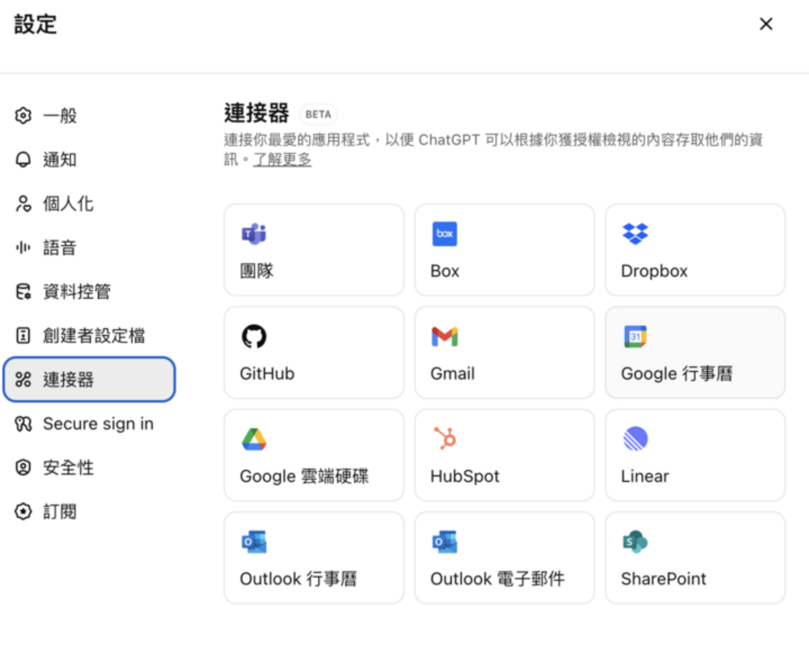Click the Outlook icon in Outlook 行事曆 card
Screen dimensions: 809x672
pyautogui.click(x=254, y=542)
